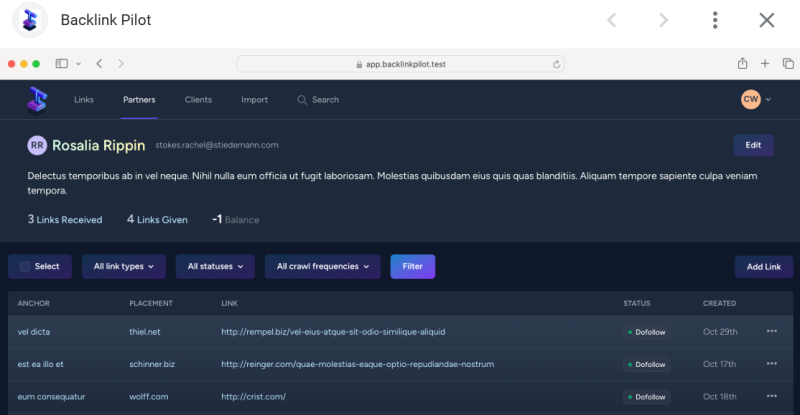Image resolution: width=800 pixels, height=415 pixels.
Task: Open the CW user avatar menu
Action: 756,100
